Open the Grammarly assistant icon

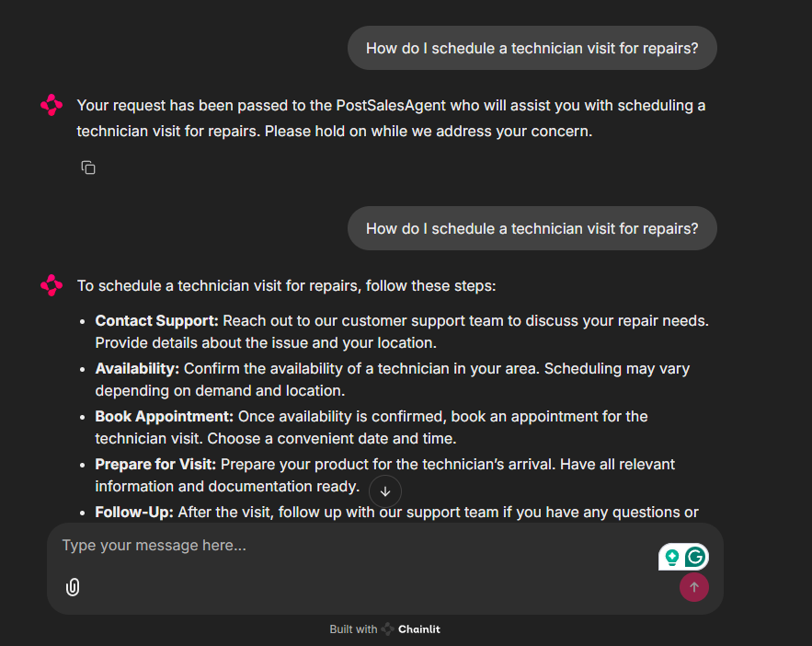pyautogui.click(x=696, y=556)
